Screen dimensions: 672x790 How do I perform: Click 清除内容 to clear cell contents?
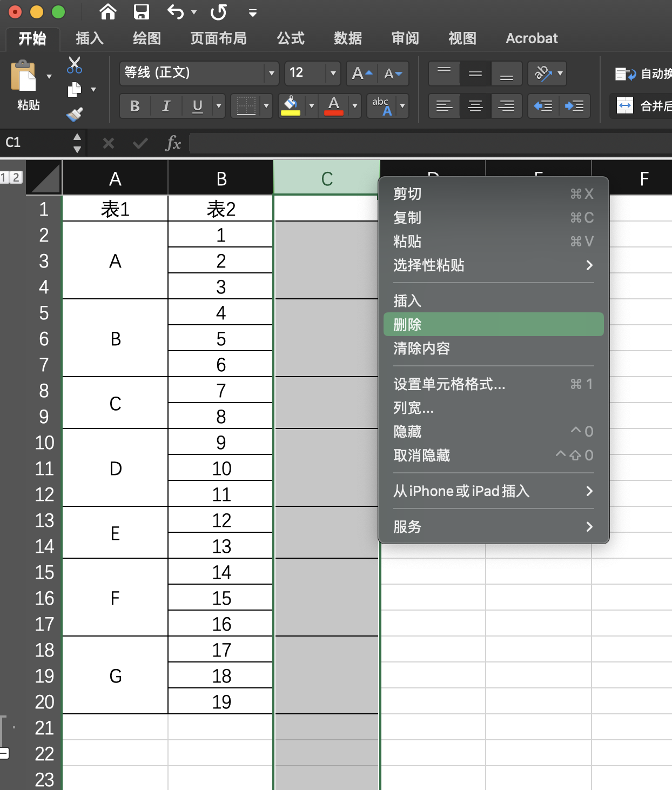422,349
